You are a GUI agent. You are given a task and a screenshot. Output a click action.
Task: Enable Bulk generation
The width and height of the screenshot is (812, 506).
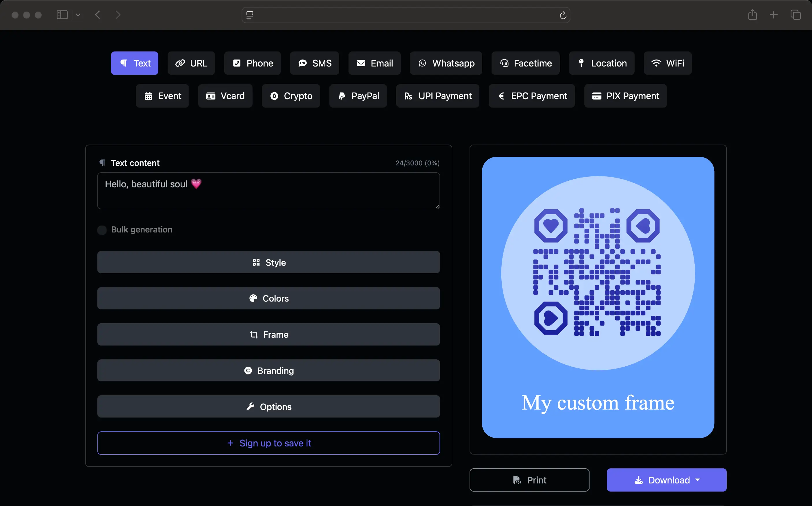pyautogui.click(x=102, y=230)
